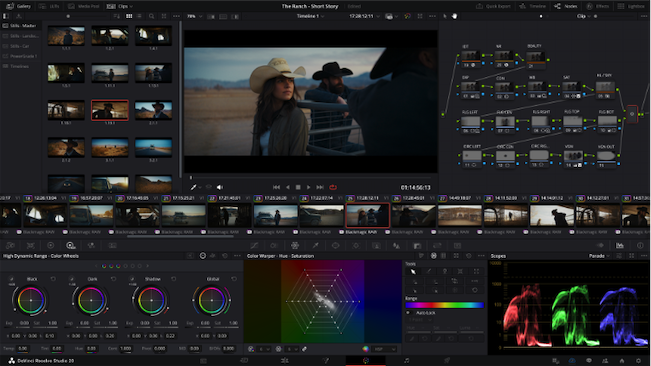Open the Effects panel

click(x=597, y=6)
